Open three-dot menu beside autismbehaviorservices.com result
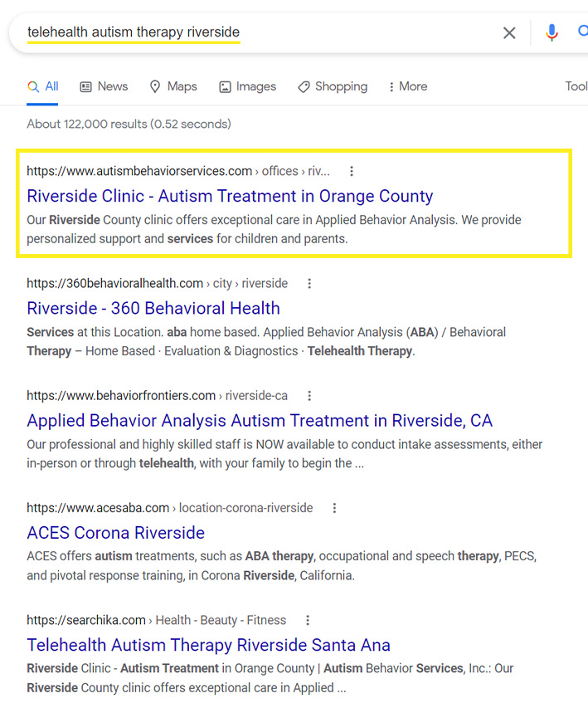 point(352,171)
